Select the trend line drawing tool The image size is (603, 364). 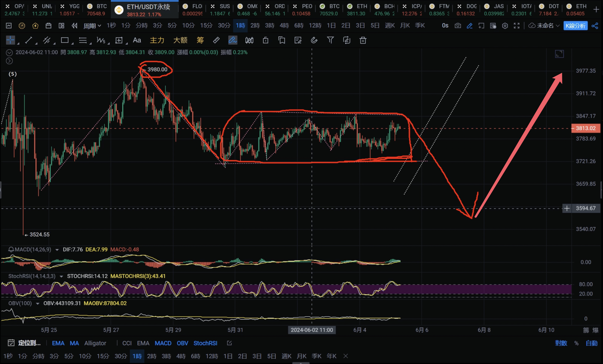[x=29, y=40]
